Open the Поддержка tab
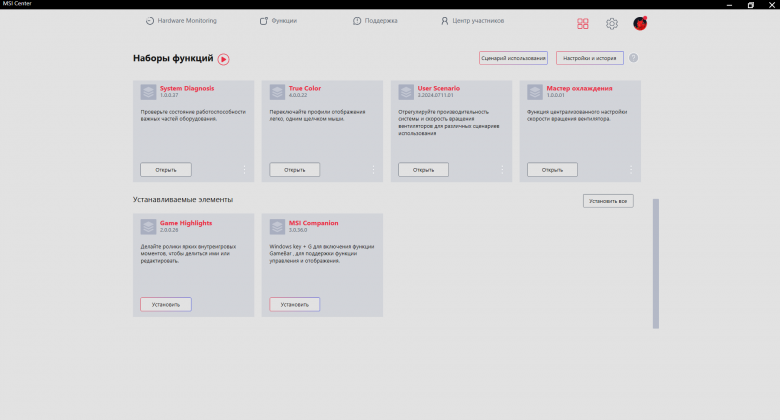The height and width of the screenshot is (420, 780). click(375, 21)
